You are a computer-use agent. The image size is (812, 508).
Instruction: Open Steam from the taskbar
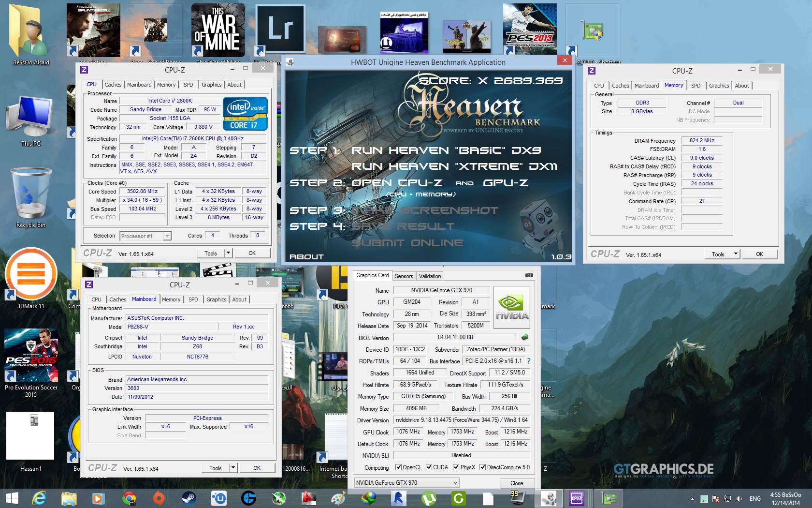pyautogui.click(x=189, y=498)
